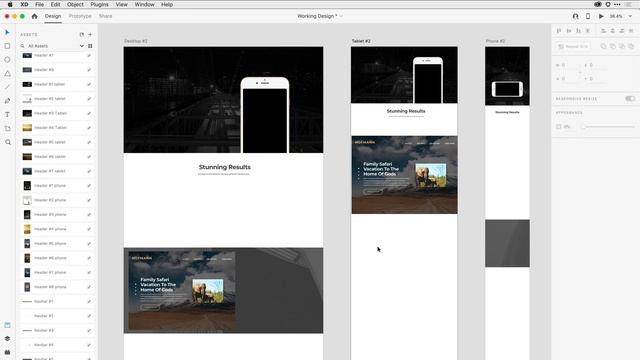Open the Help menu
This screenshot has height=360, width=640.
(x=167, y=4)
